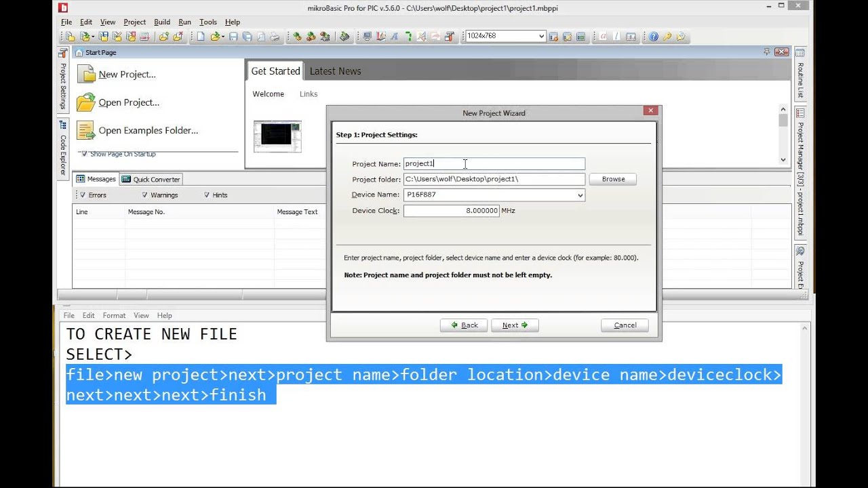Click the Add File to Project icon

coord(163,37)
